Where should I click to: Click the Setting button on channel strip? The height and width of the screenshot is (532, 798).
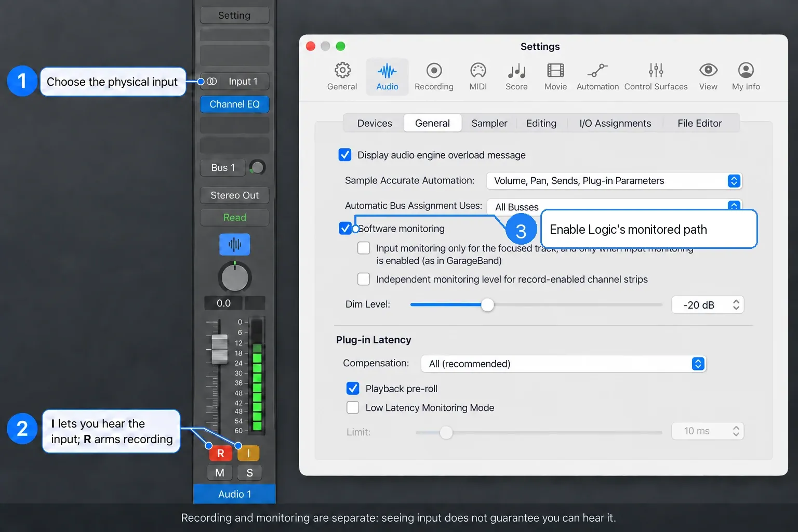234,16
